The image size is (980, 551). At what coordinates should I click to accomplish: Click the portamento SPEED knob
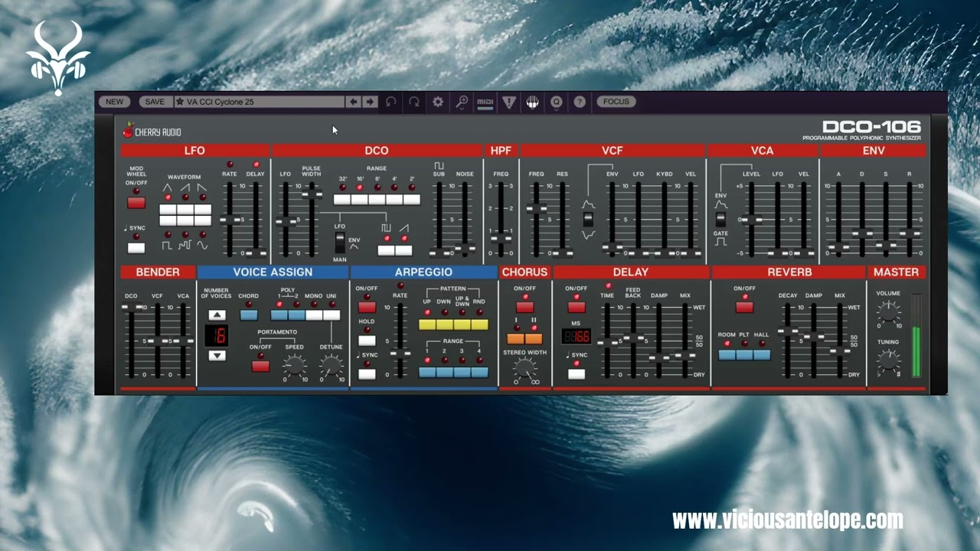(296, 367)
